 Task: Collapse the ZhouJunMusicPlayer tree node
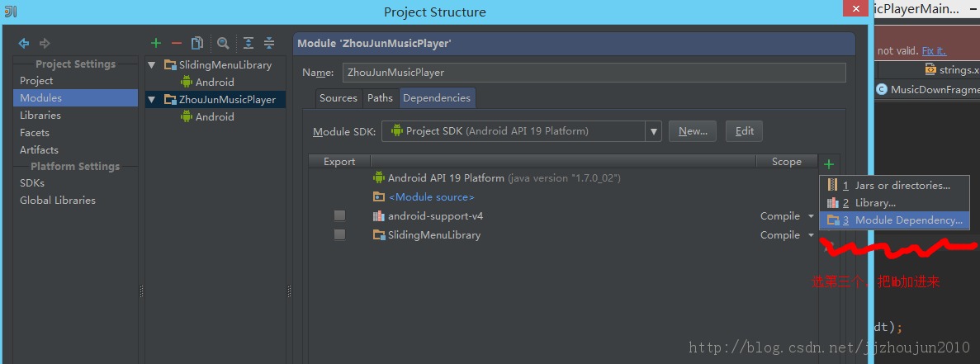(151, 99)
